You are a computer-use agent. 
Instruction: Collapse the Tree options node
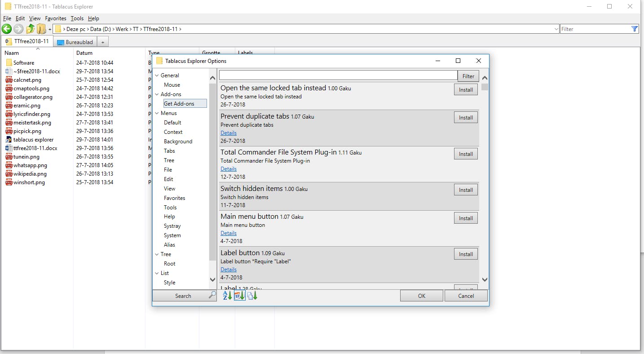pos(157,254)
